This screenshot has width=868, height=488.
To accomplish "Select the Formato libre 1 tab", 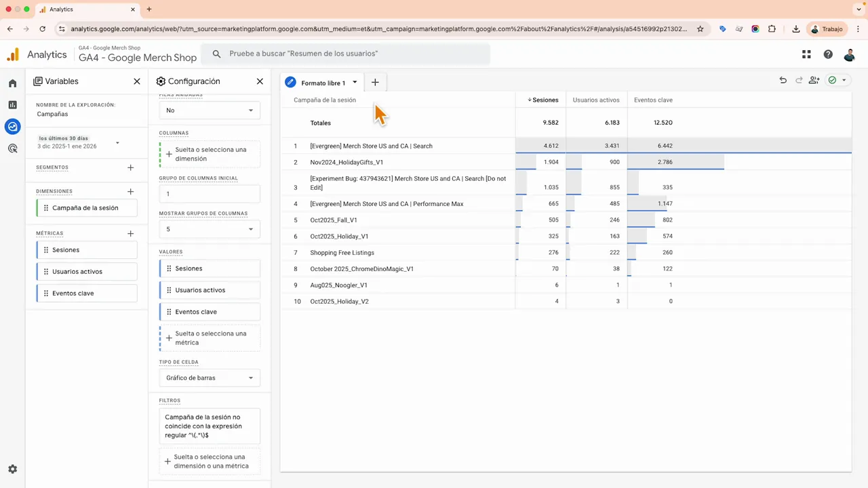I will [323, 83].
